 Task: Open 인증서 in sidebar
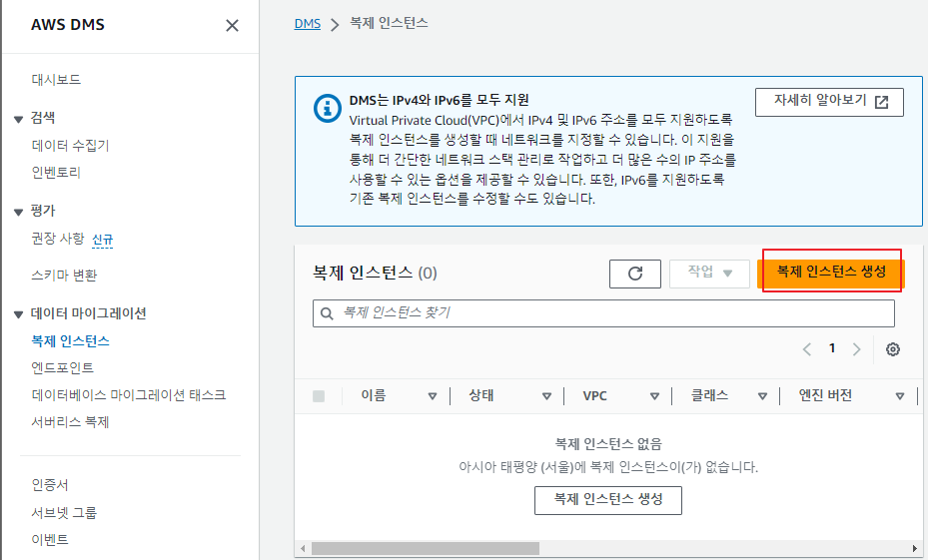[x=50, y=485]
